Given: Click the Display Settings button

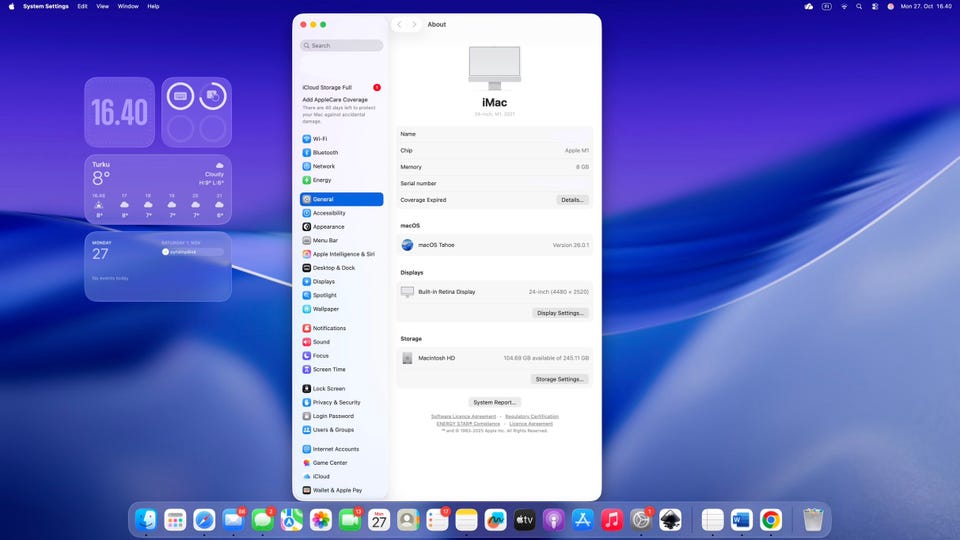Looking at the screenshot, I should (x=560, y=313).
